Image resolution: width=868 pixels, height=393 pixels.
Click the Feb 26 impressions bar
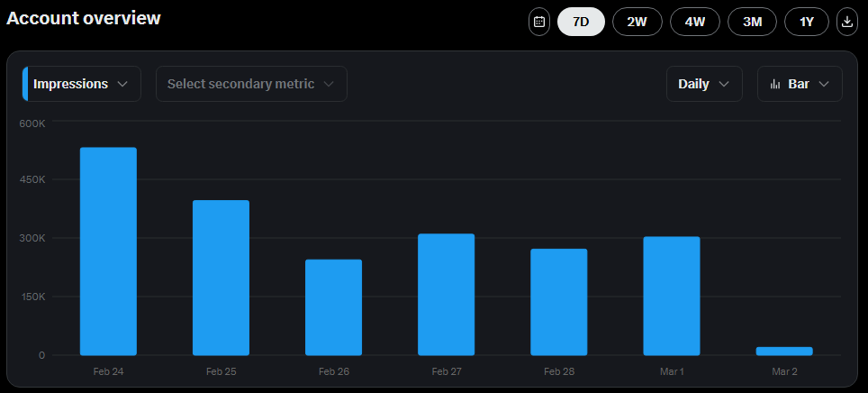(333, 307)
